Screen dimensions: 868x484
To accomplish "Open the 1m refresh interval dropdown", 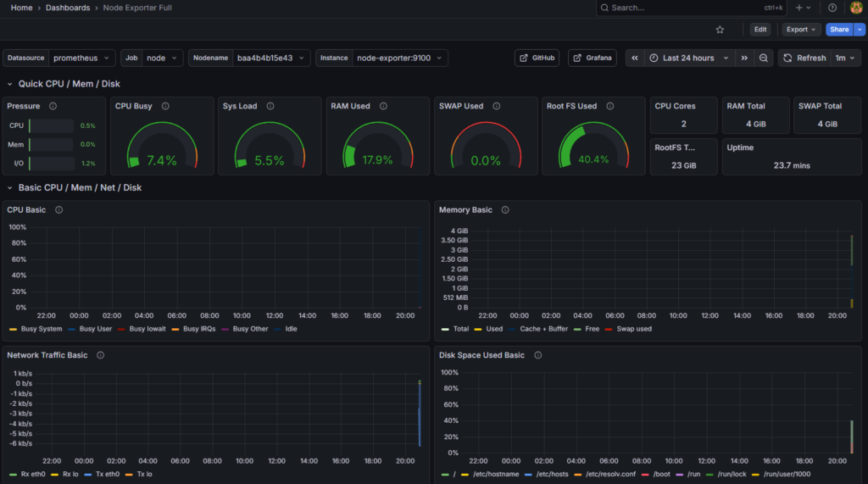I will click(x=845, y=58).
